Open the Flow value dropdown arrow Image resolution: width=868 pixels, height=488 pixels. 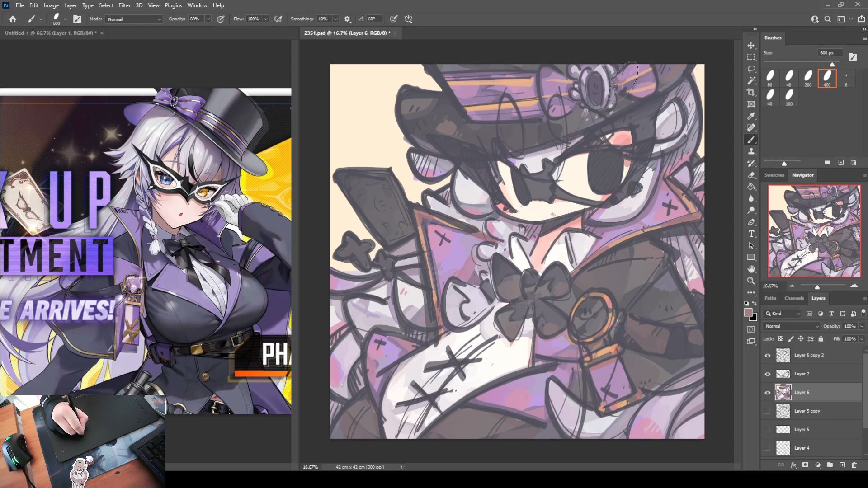click(x=265, y=19)
